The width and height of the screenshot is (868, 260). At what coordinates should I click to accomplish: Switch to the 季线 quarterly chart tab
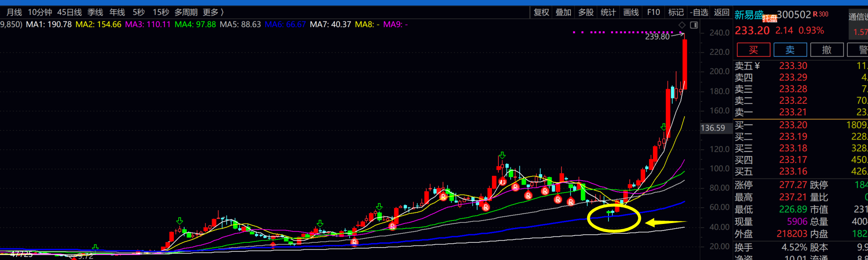(x=95, y=12)
